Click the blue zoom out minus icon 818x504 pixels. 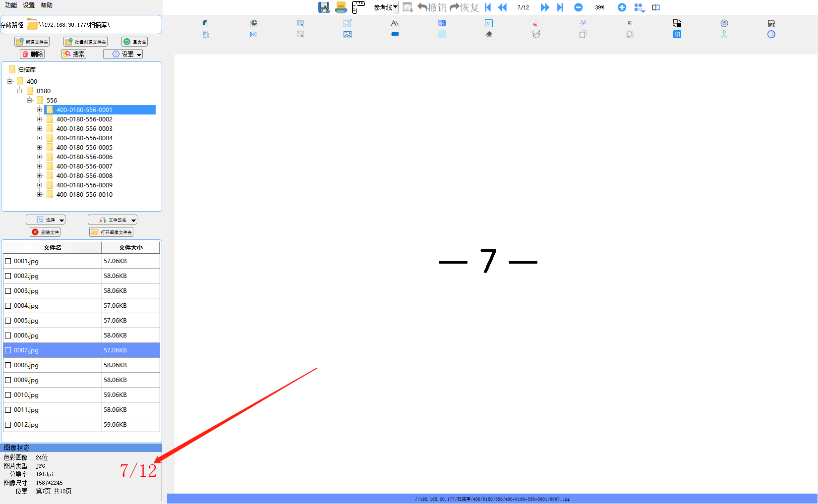(578, 7)
